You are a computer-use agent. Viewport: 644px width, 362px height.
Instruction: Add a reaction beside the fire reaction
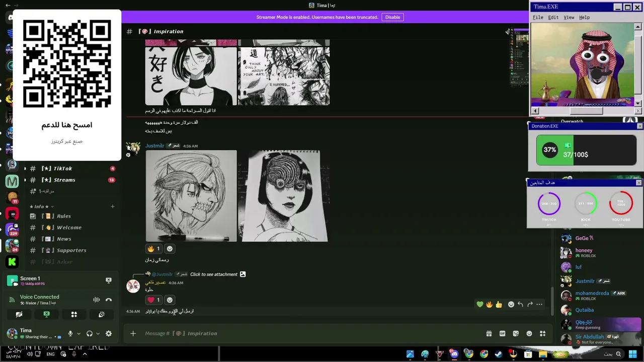(170, 248)
